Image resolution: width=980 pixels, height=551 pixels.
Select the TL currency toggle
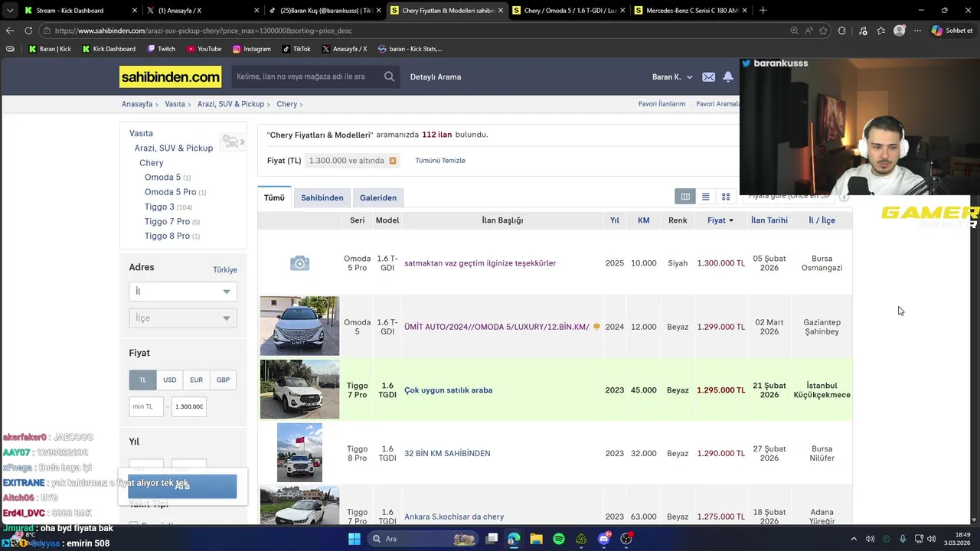click(x=142, y=380)
